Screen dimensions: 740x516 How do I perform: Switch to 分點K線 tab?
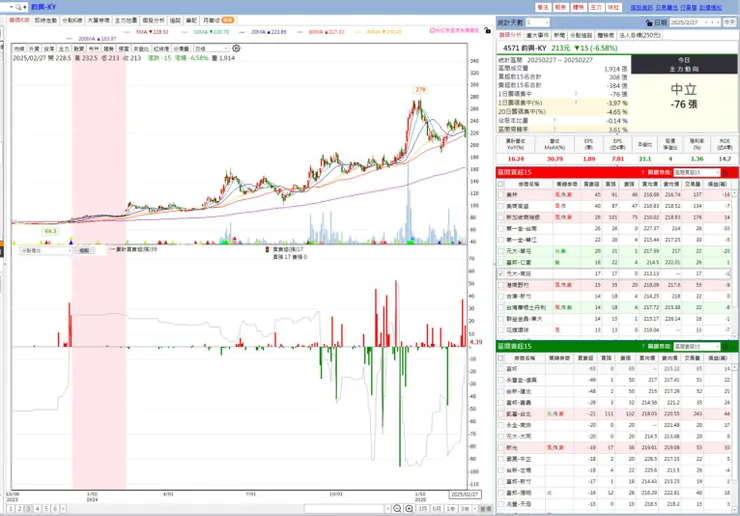tap(72, 20)
